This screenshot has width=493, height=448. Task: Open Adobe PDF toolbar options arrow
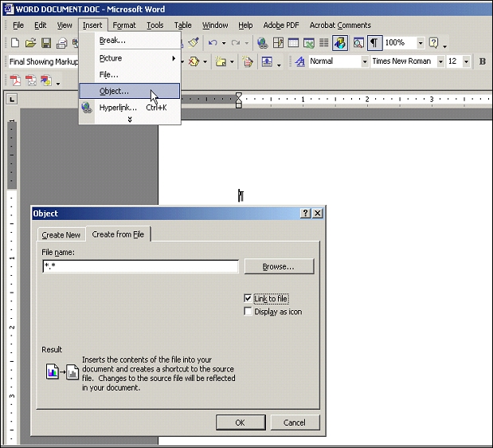tap(58, 84)
